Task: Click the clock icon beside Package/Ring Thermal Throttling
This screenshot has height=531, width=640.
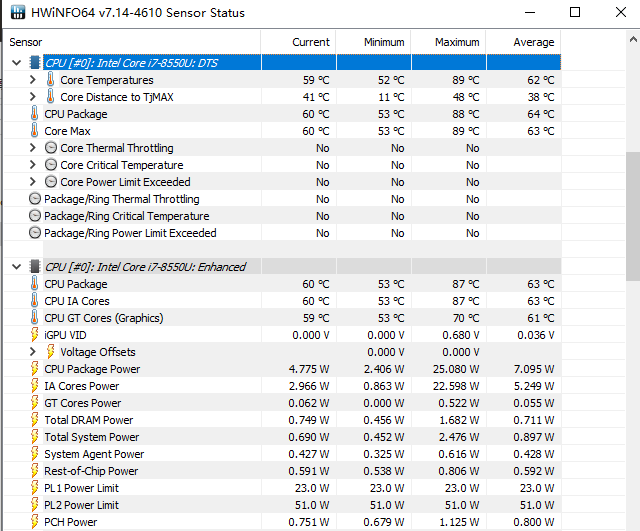Action: (35, 199)
